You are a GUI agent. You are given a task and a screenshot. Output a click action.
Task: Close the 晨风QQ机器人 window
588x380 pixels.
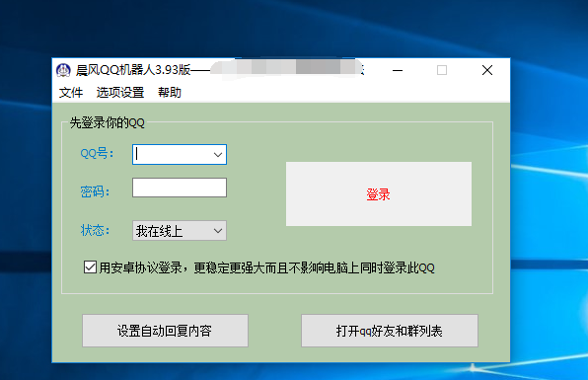tap(487, 70)
